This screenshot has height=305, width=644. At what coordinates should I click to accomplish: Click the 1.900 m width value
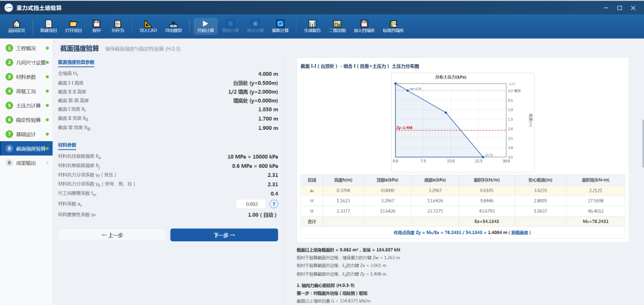268,128
